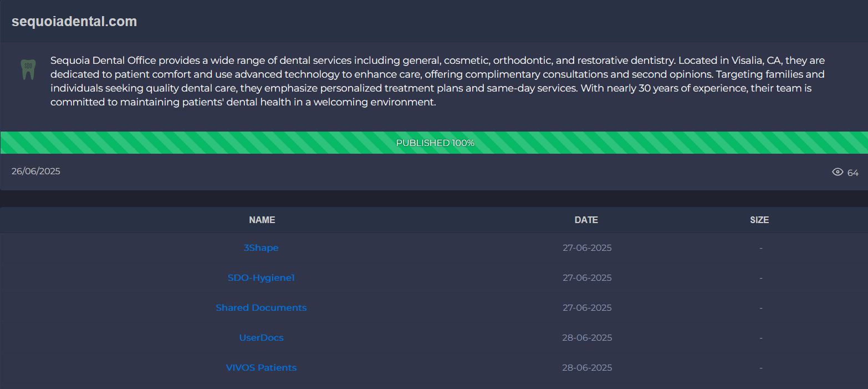The image size is (868, 389).
Task: Click the tooth logo icon
Action: (x=28, y=69)
